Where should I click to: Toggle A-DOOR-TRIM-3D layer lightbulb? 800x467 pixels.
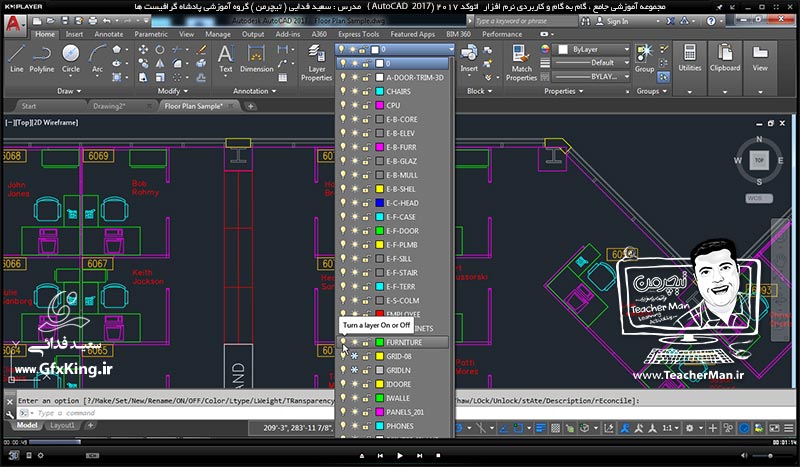coord(343,77)
